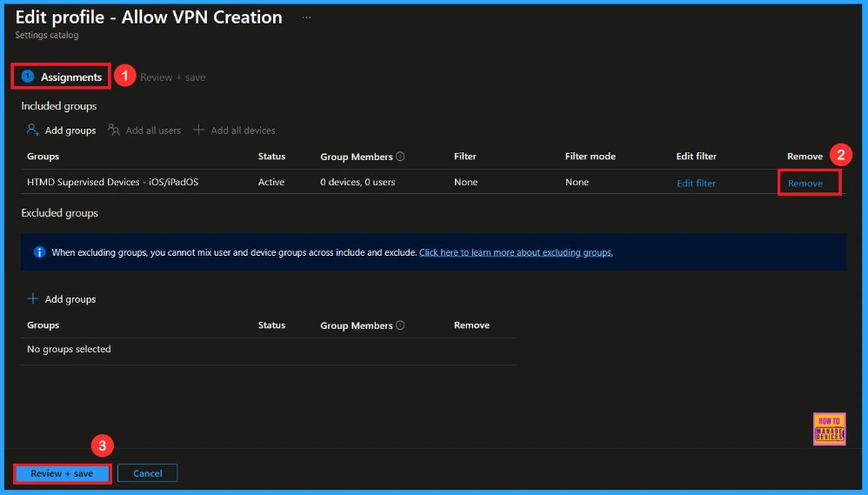Switch to the Assignments tab
Viewport: 868px width, 495px height.
point(70,77)
